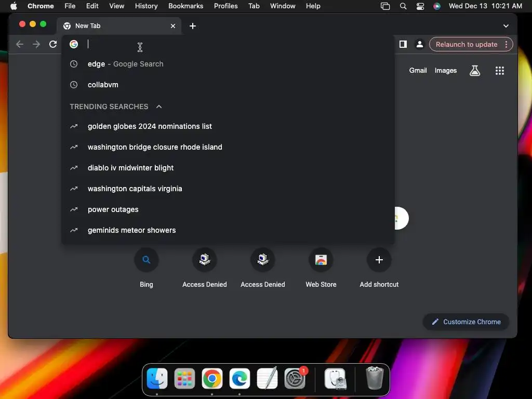
Task: Open TextEdit from the Dock
Action: (268, 378)
